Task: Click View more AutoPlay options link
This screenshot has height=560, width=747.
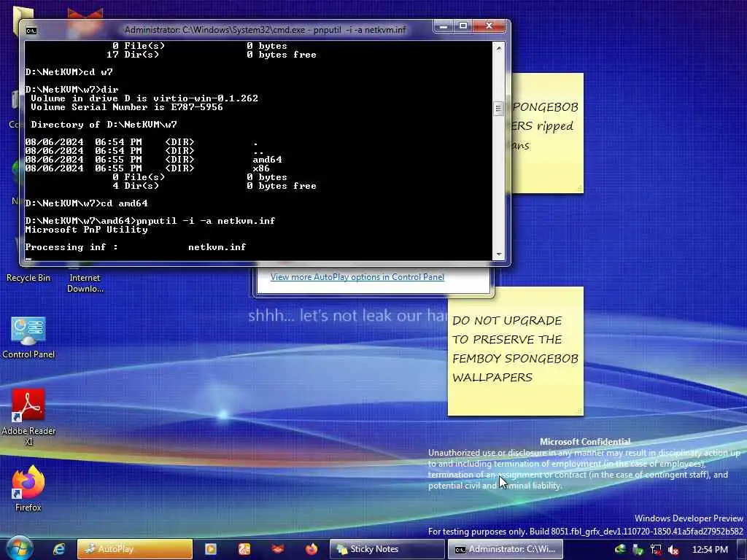Action: 357,277
